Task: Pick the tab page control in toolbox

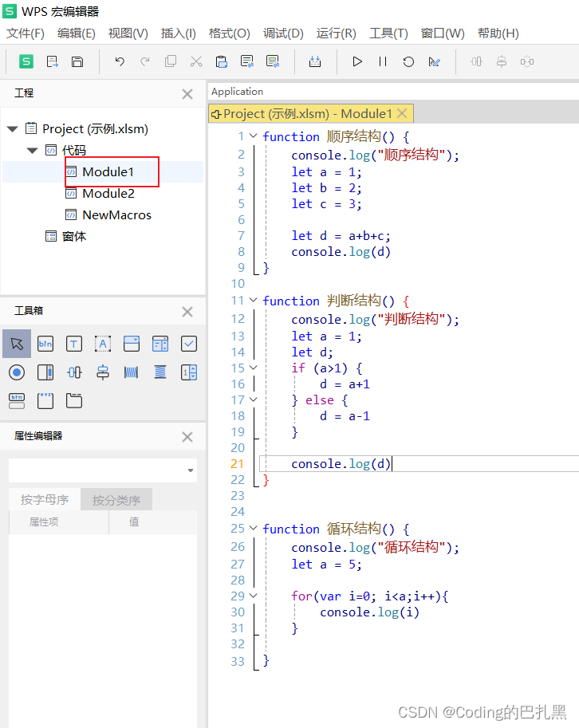Action: 74,400
